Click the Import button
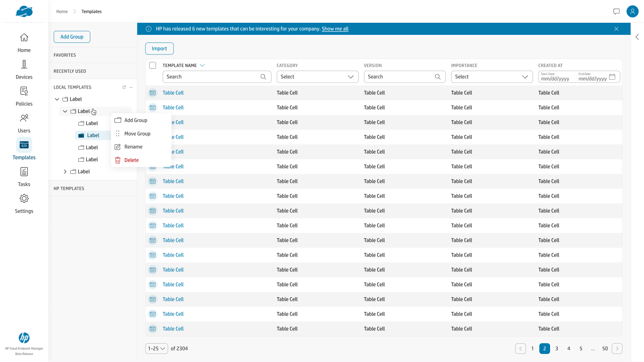This screenshot has height=362, width=644. click(x=159, y=49)
